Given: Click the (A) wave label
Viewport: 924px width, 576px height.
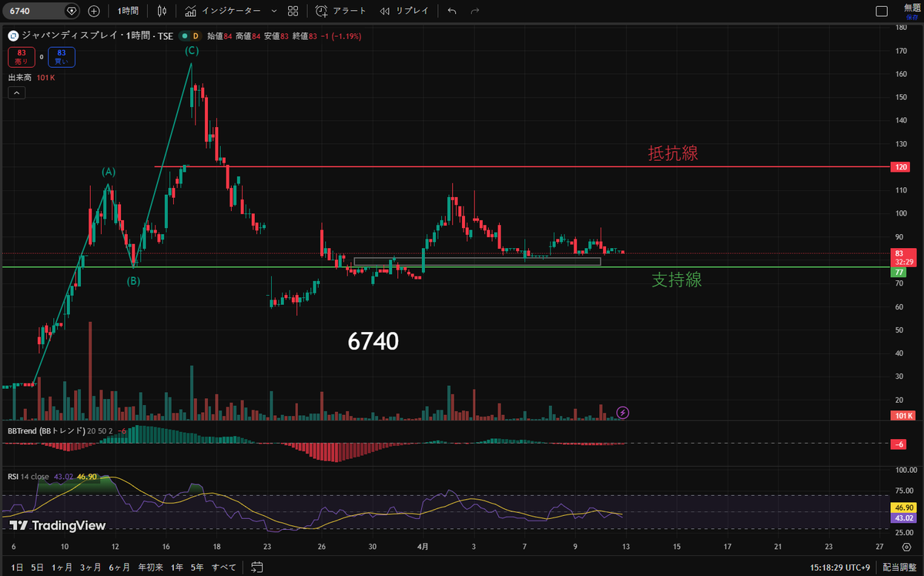Looking at the screenshot, I should click(x=109, y=171).
